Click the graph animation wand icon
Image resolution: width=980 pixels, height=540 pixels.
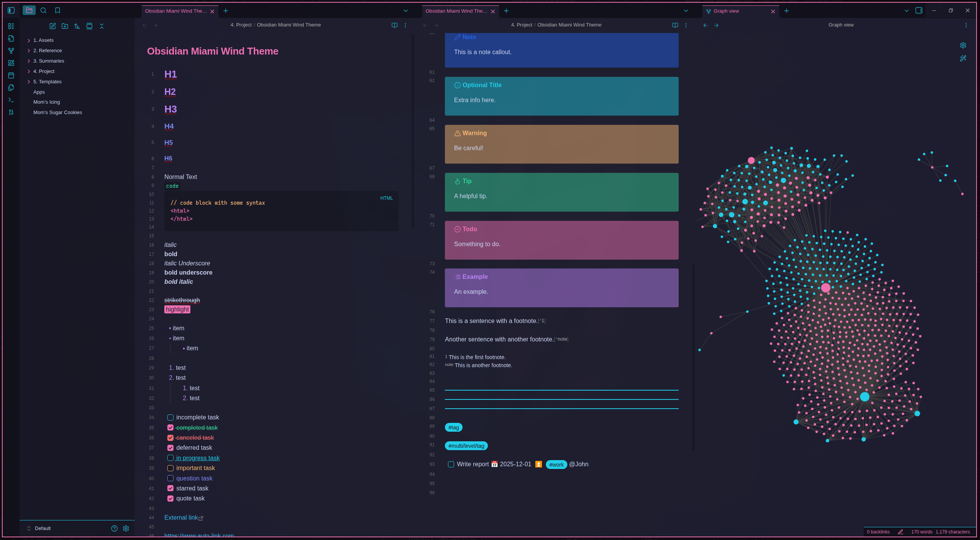[x=963, y=58]
